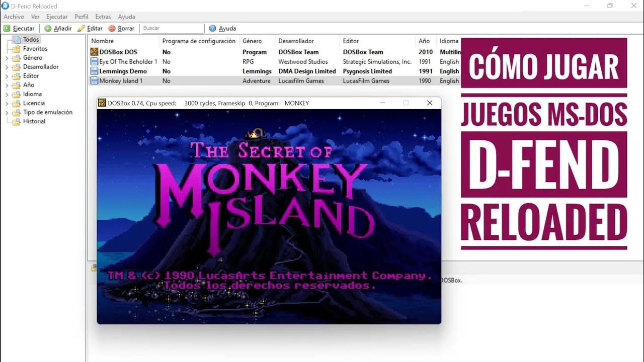Click 'Psygnosis Limited' editor cell

pyautogui.click(x=367, y=71)
